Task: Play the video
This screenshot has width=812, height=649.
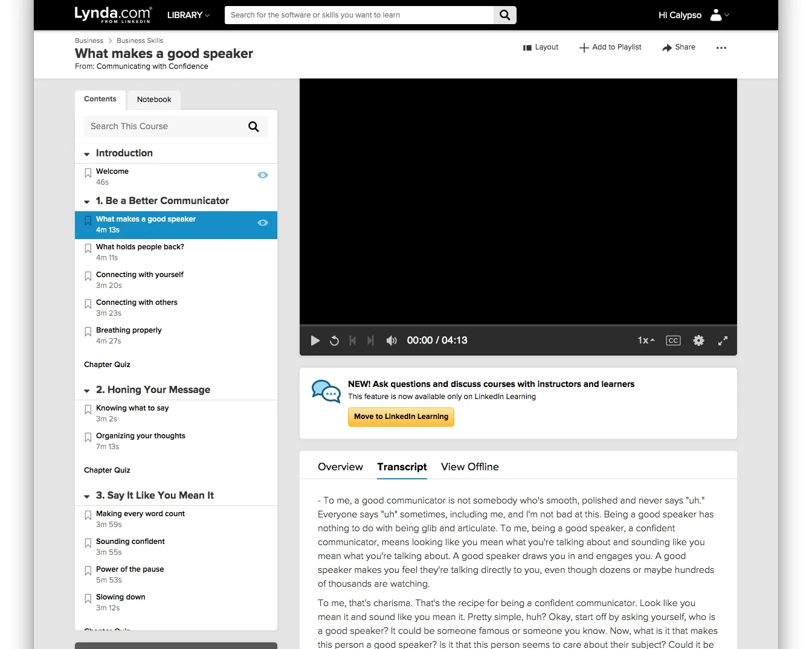Action: tap(315, 340)
